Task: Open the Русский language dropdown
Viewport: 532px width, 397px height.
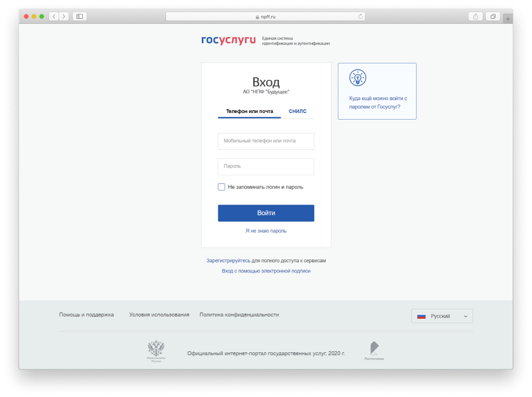Action: pyautogui.click(x=442, y=316)
